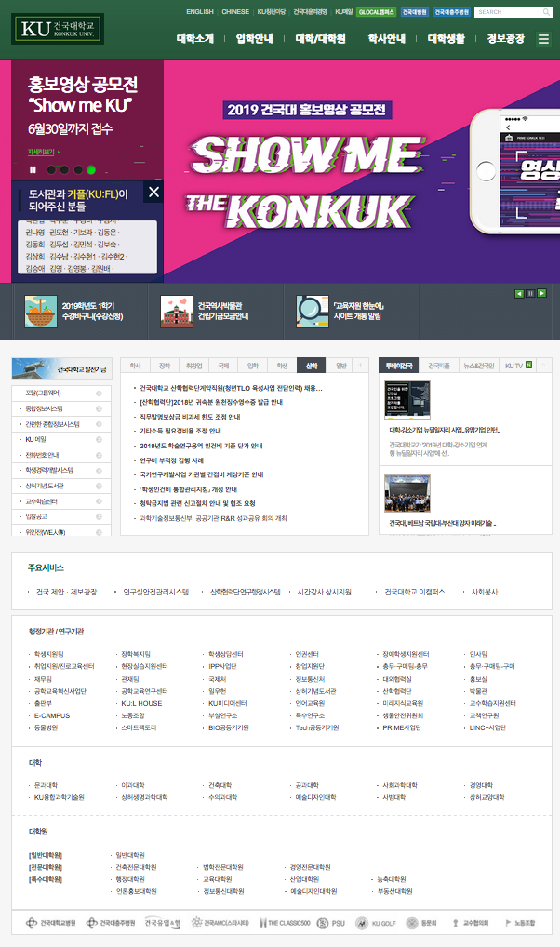Open the 대학소개 main menu
The height and width of the screenshot is (947, 560).
[195, 39]
